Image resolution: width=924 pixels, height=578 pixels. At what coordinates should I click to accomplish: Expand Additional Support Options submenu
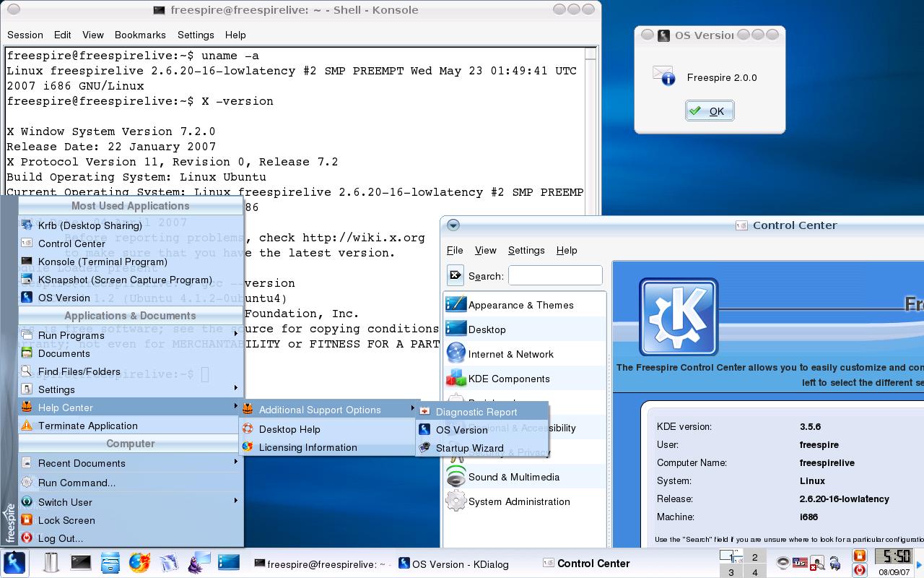(x=328, y=410)
